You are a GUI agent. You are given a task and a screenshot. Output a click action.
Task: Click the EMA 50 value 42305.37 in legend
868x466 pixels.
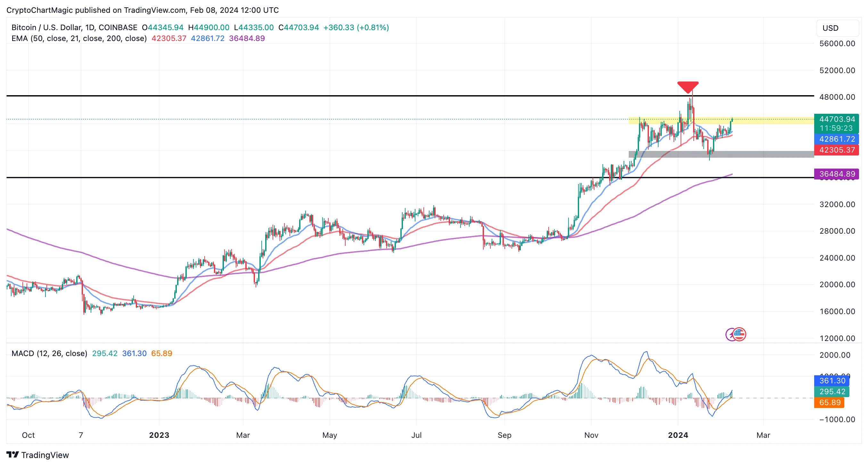pyautogui.click(x=169, y=38)
